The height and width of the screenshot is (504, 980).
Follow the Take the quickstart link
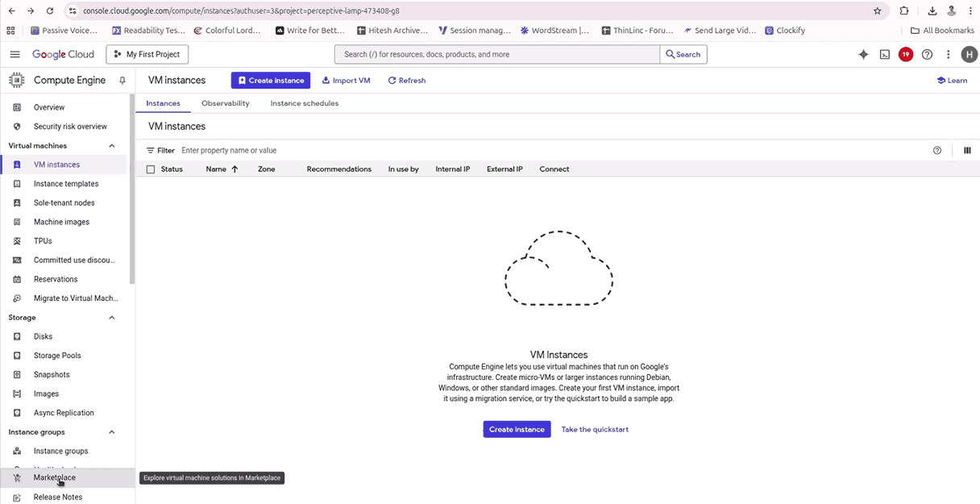(595, 429)
